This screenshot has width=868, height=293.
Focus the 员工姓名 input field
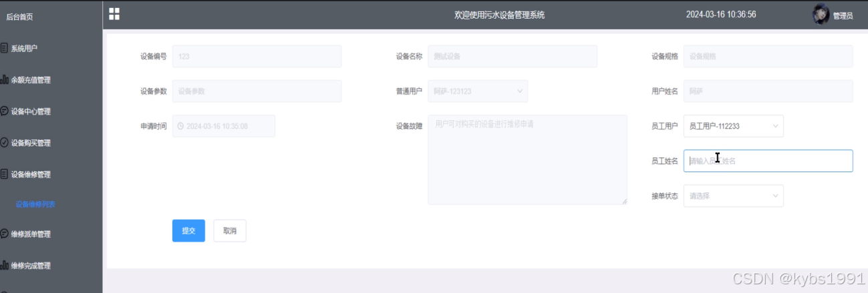pyautogui.click(x=768, y=161)
